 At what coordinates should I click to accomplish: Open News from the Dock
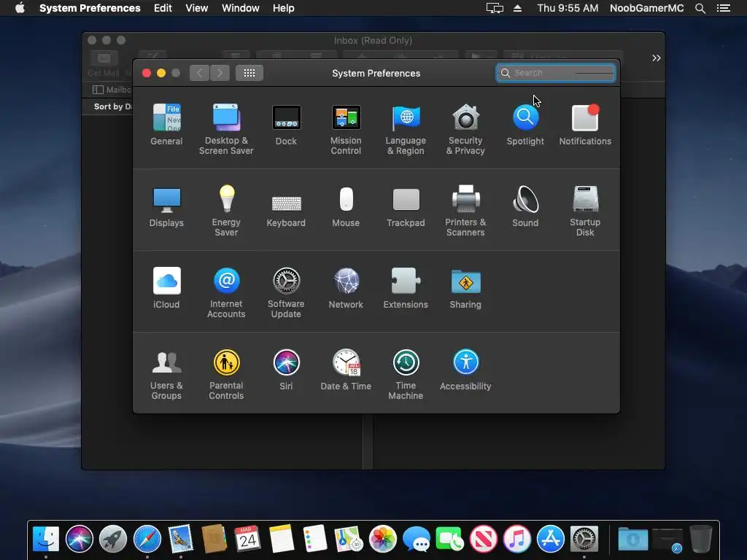[483, 539]
